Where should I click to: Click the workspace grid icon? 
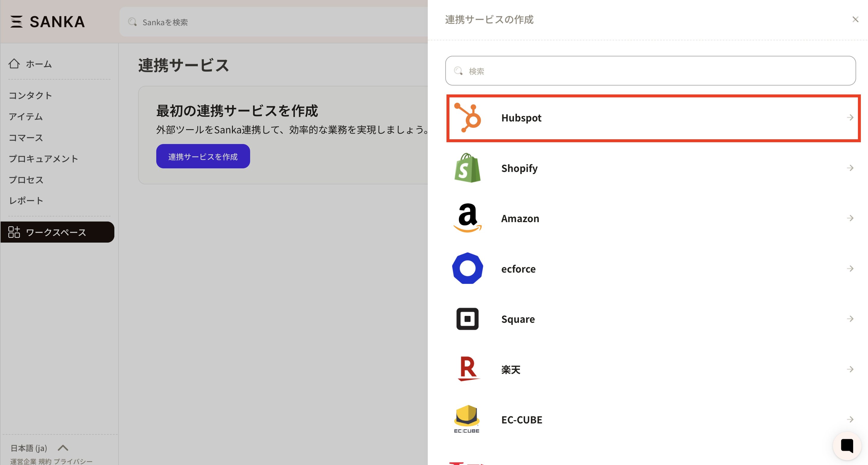(14, 232)
